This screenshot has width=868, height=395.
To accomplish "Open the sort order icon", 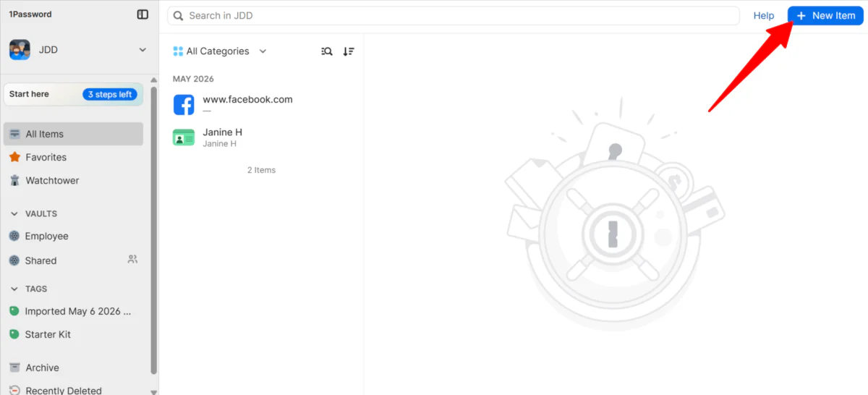I will click(x=349, y=51).
